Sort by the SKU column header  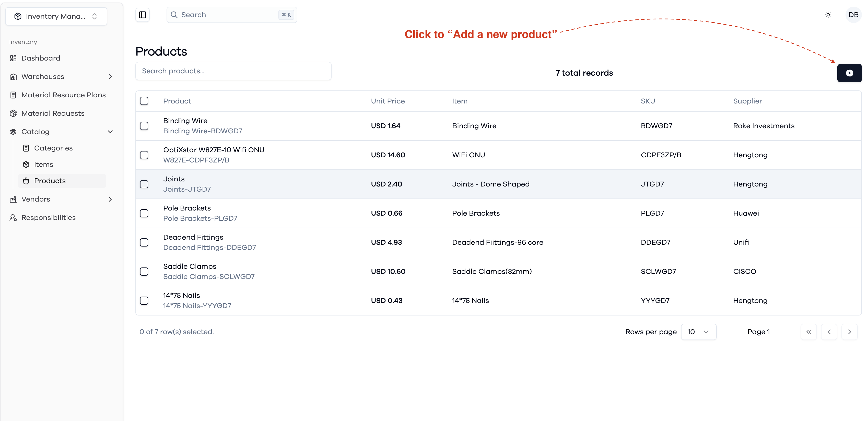pyautogui.click(x=648, y=101)
